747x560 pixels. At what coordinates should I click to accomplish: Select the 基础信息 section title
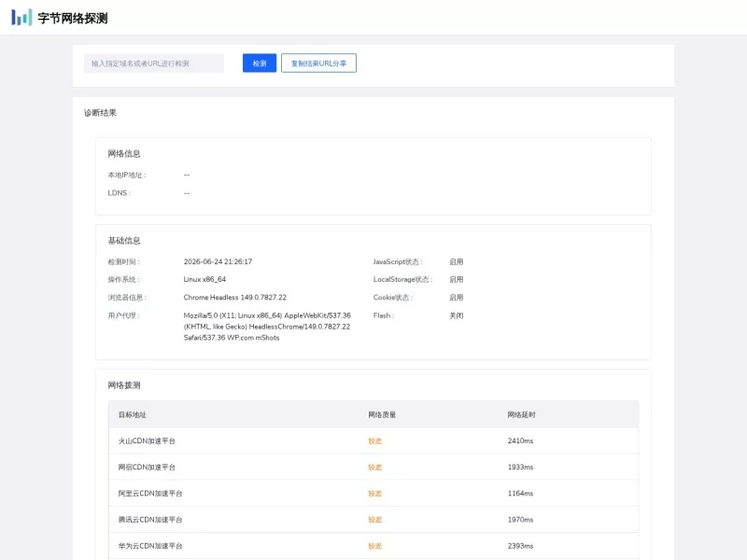pos(124,241)
